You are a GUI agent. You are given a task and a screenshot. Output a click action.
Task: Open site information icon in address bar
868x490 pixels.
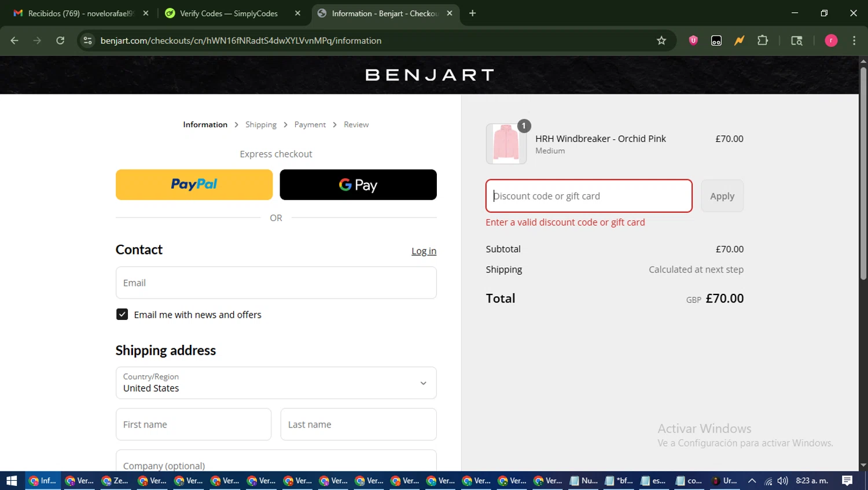[x=87, y=40]
